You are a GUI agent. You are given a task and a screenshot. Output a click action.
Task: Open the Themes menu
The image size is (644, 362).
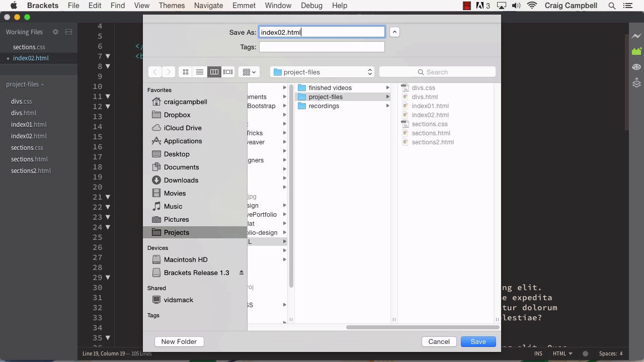pos(172,6)
